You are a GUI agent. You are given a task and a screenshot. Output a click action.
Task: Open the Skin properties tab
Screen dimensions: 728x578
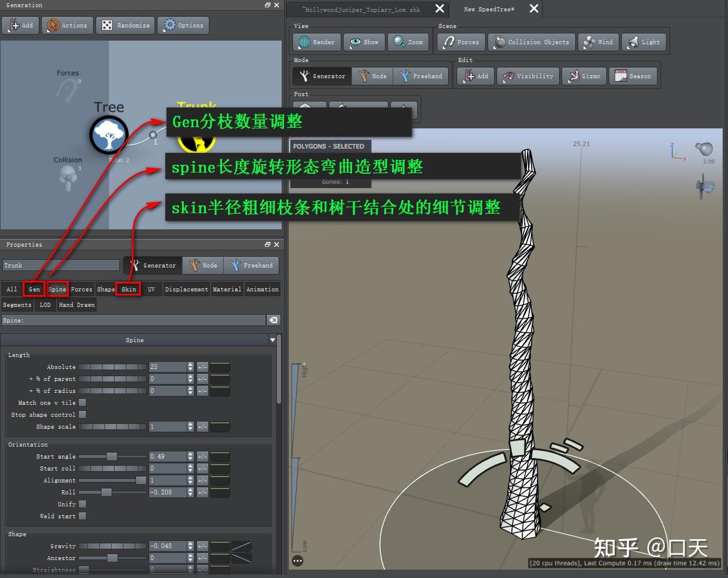(x=128, y=289)
